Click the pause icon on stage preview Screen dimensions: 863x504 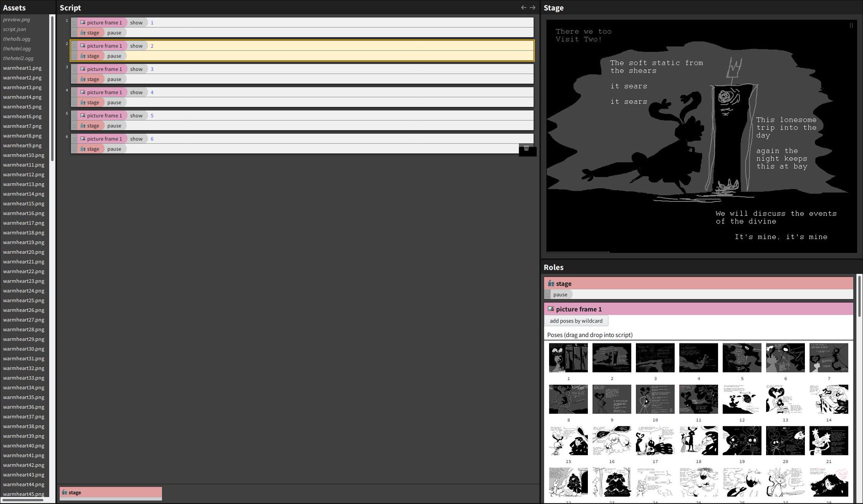(x=851, y=26)
